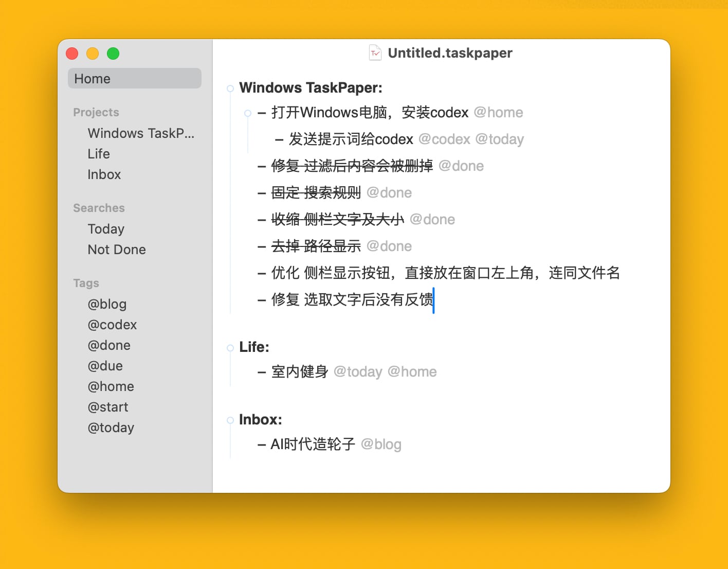Click the task text 发送提示词给codex
This screenshot has height=569, width=728.
tap(351, 139)
